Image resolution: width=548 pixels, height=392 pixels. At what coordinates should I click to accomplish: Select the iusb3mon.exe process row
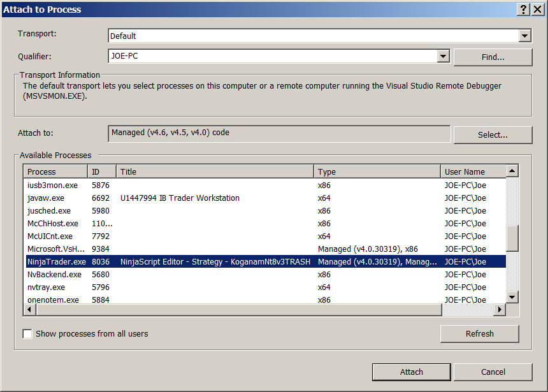click(266, 185)
